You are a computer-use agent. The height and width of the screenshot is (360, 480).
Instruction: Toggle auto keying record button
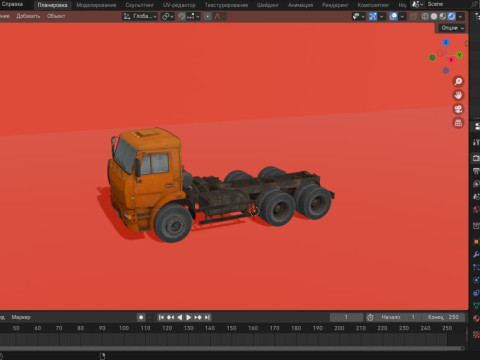coord(141,317)
